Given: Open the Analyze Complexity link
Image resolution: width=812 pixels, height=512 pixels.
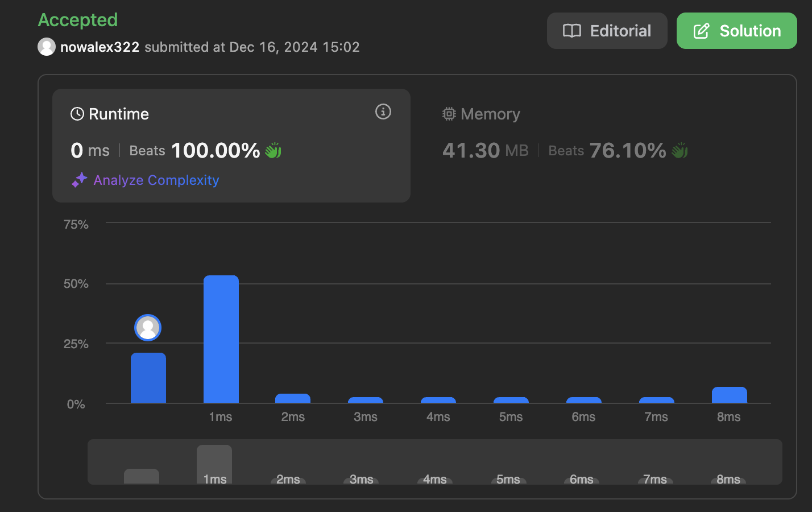Looking at the screenshot, I should point(156,180).
